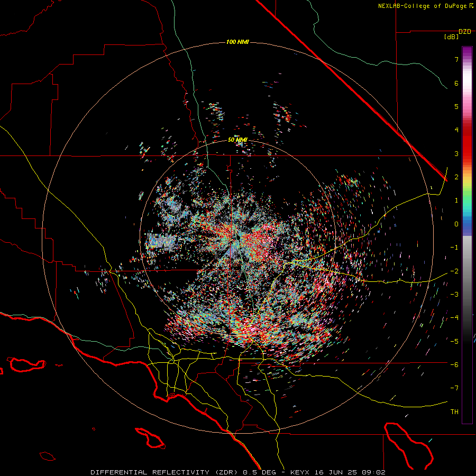Click the positive 4 dB scale value

456,130
